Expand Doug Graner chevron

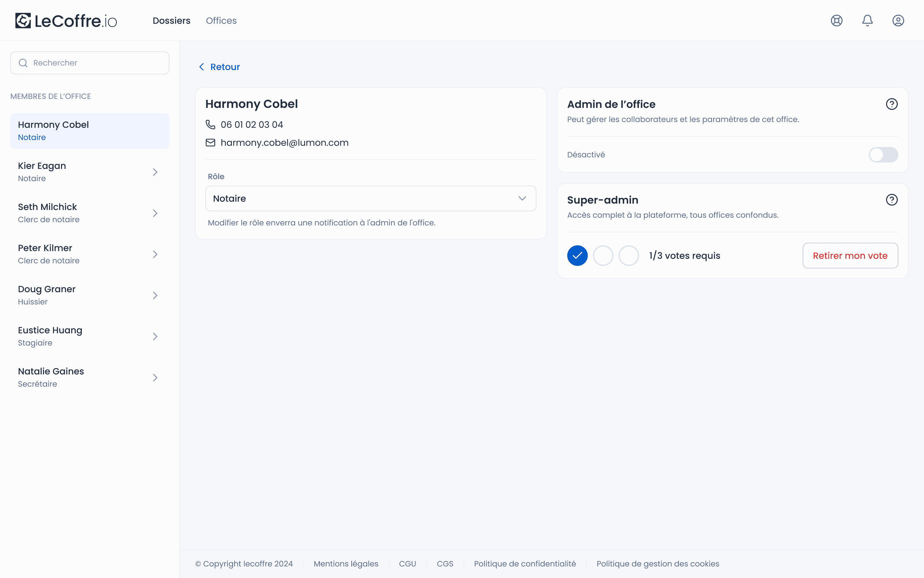155,295
